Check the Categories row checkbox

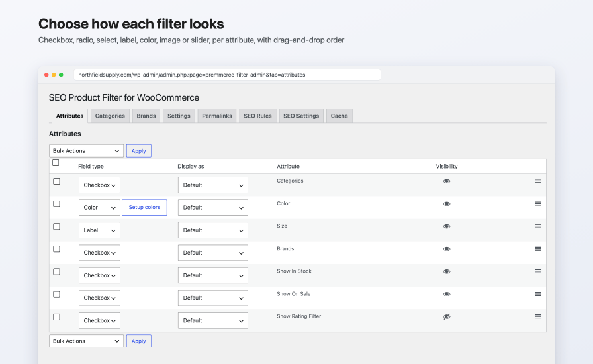[56, 181]
